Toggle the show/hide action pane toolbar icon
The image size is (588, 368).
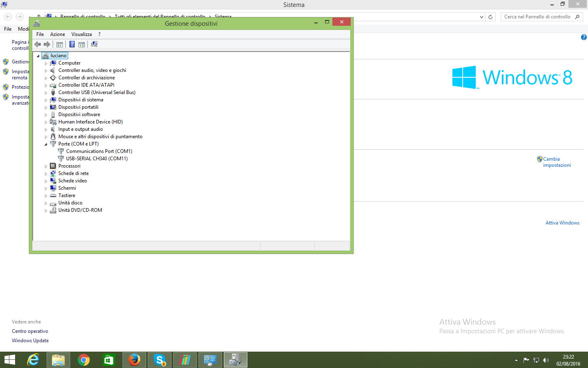(82, 44)
